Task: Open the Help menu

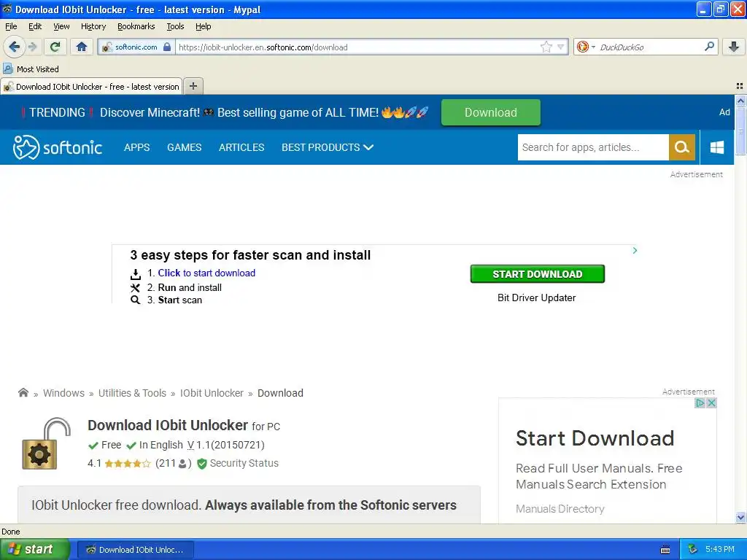Action: click(x=203, y=26)
